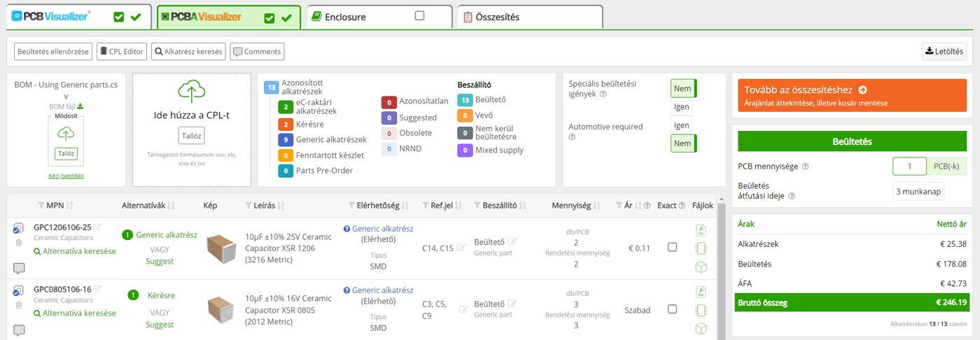Open comment bubble for GPC0805106-16 row
The image size is (980, 340).
click(x=19, y=330)
